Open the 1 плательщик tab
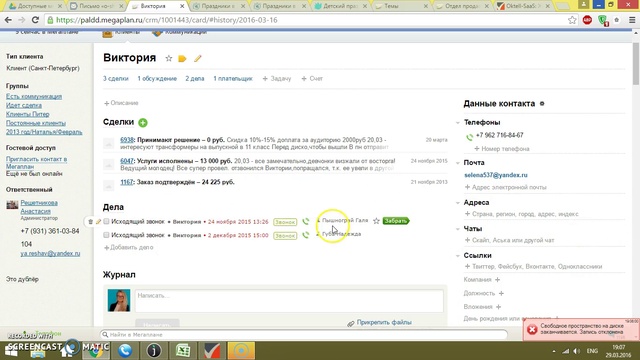The image size is (640, 360). tap(233, 78)
